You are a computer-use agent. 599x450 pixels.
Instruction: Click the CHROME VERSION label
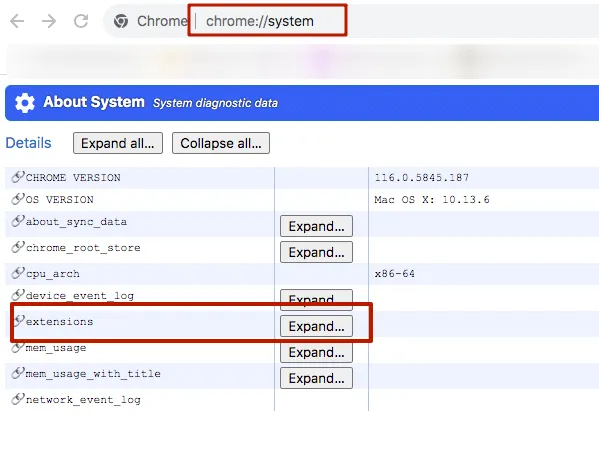pos(73,178)
